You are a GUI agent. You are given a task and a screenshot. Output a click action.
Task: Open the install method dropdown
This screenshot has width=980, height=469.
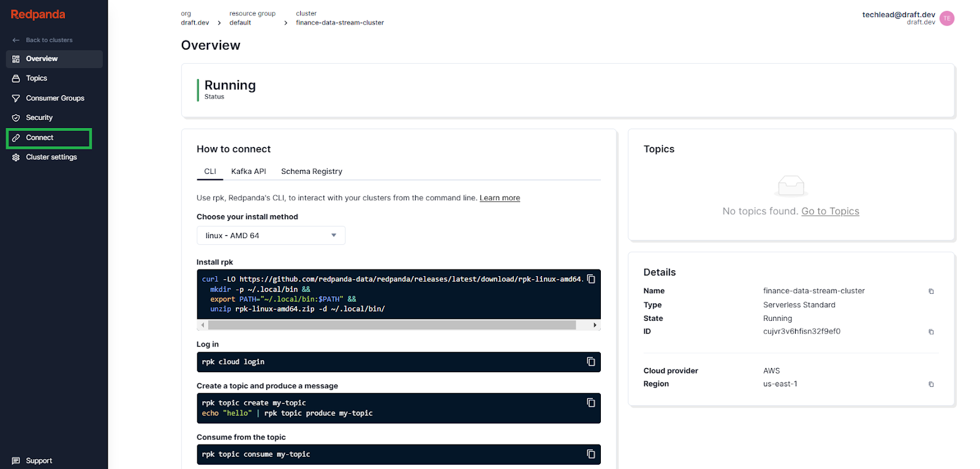(271, 236)
